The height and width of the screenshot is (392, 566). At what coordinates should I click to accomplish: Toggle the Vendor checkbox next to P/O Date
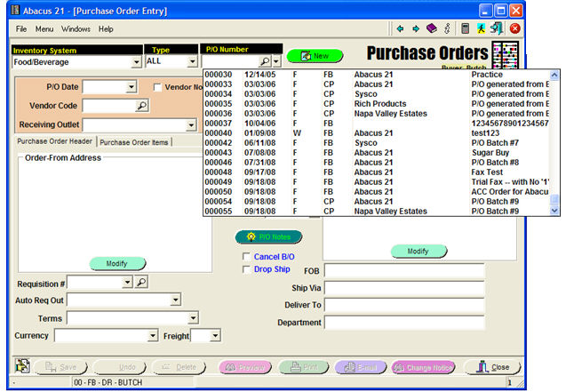pyautogui.click(x=158, y=87)
